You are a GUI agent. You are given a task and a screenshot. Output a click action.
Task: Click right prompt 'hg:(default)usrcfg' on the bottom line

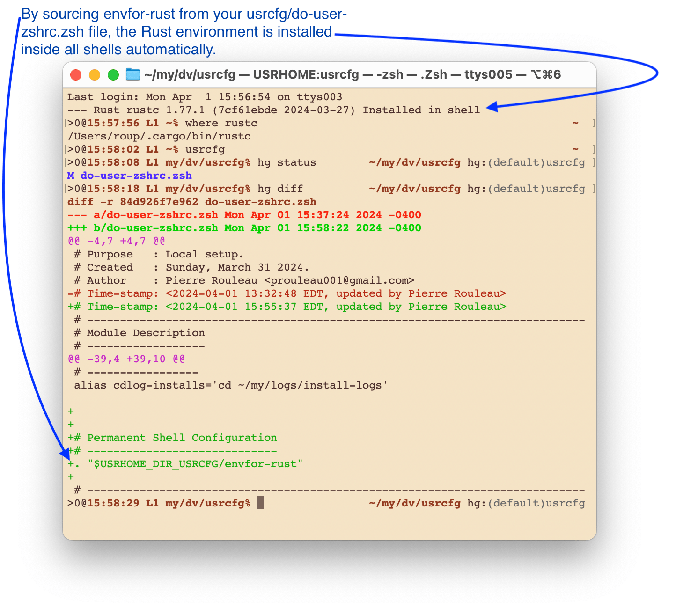(526, 503)
